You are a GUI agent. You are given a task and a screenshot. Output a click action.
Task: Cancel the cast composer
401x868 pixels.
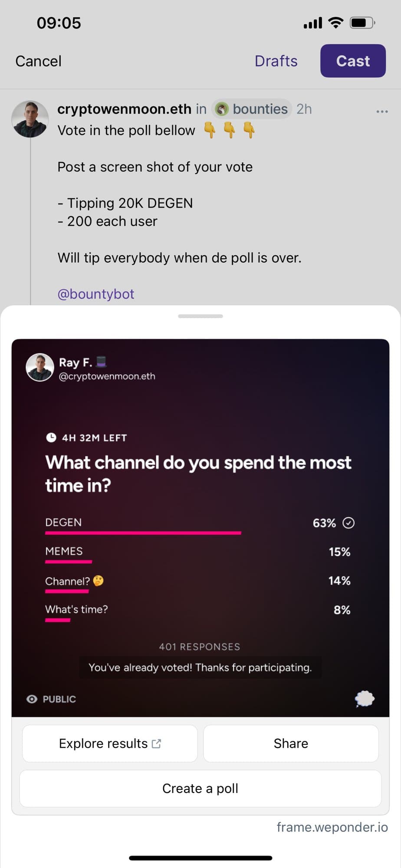38,61
